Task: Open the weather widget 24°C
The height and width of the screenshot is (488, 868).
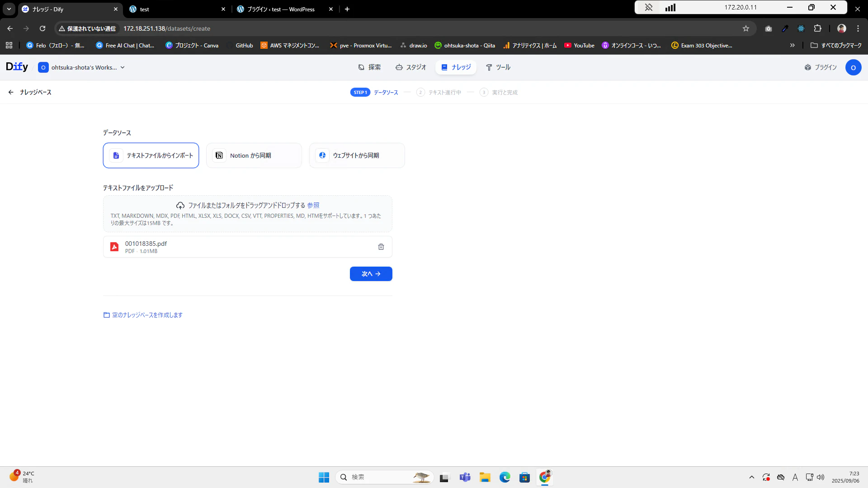Action: tap(22, 477)
